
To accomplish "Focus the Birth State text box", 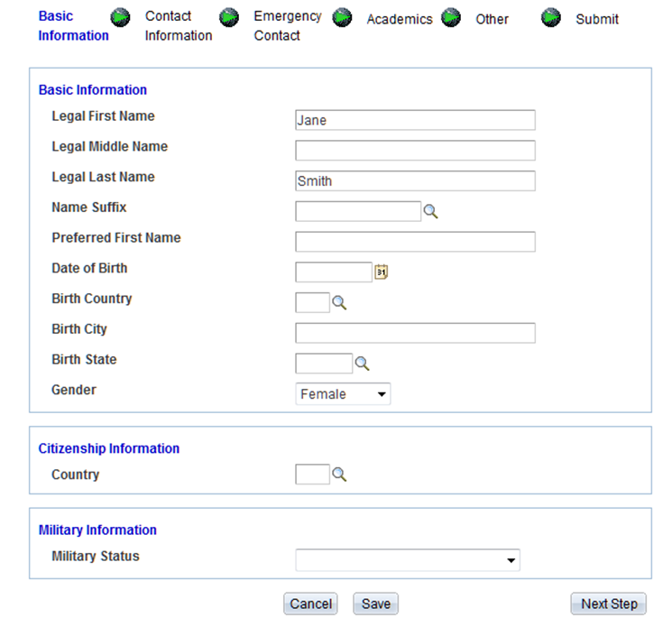I will click(x=324, y=364).
